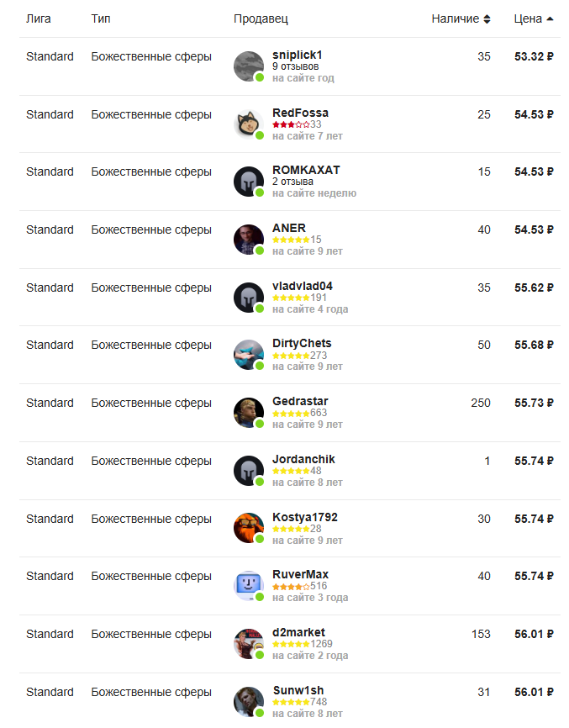This screenshot has height=728, width=569.
Task: Sort listings by Наличие column
Action: 461,18
